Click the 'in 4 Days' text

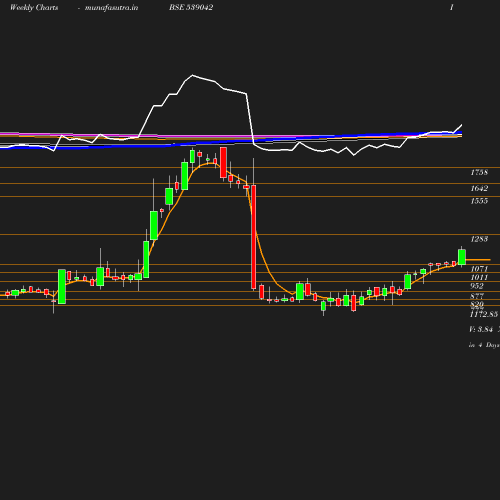(484, 345)
